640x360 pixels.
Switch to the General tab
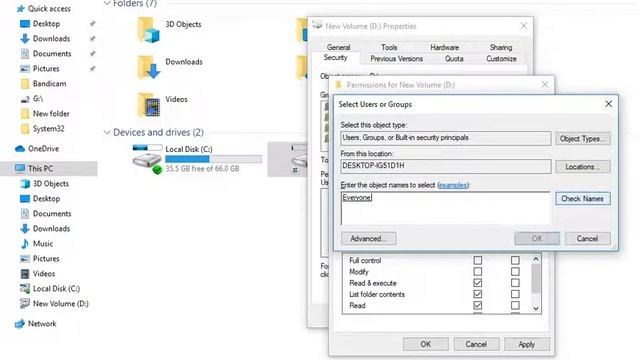(x=338, y=47)
